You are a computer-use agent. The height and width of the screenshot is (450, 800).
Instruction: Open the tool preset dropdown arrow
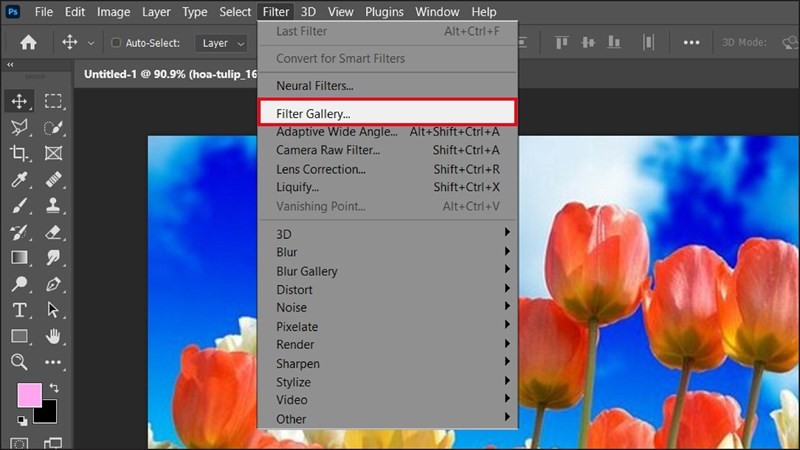pos(91,44)
